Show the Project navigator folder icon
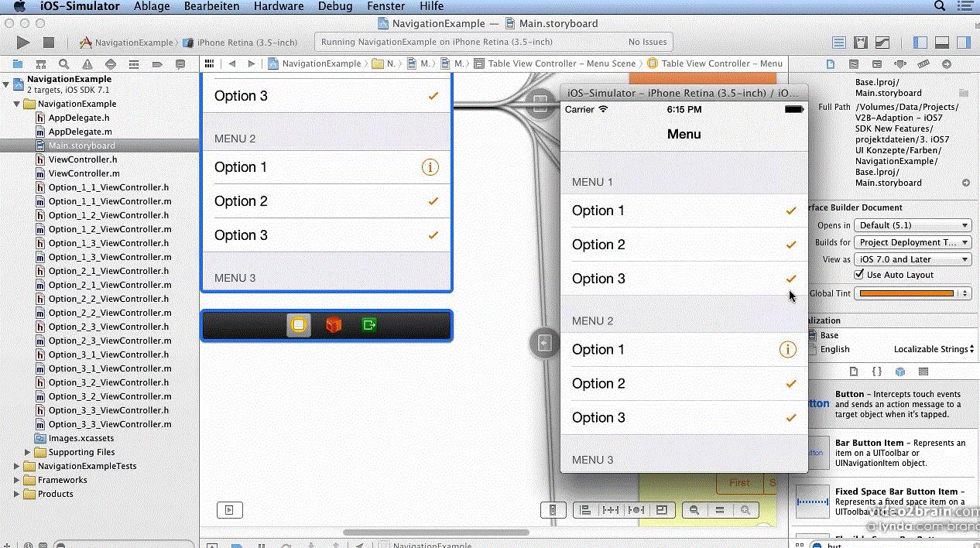Image resolution: width=980 pixels, height=548 pixels. [17, 64]
